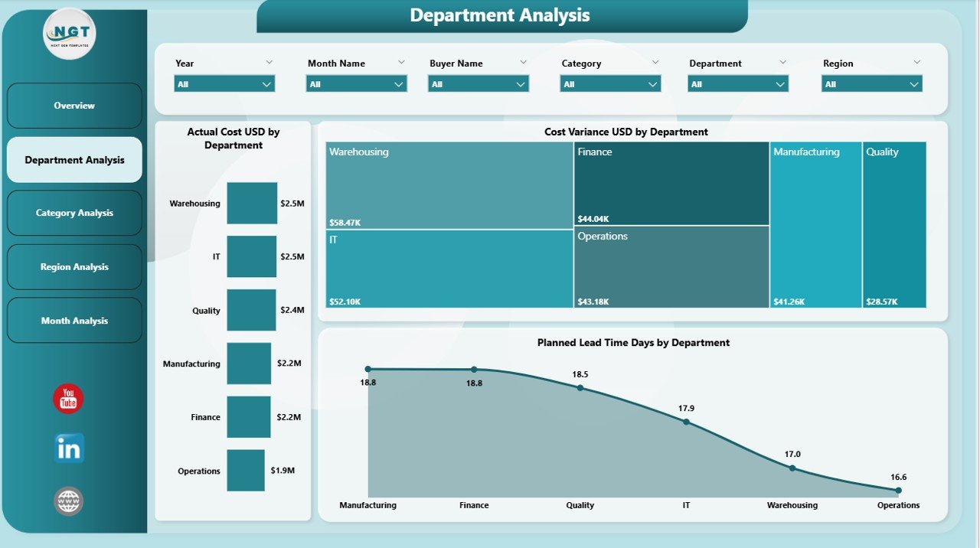
Task: Switch to the Overview page
Action: pyautogui.click(x=73, y=106)
